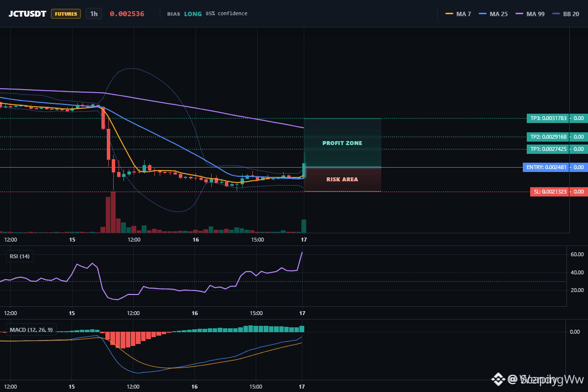Click the RISK AREA zone
588x392 pixels.
click(x=343, y=179)
